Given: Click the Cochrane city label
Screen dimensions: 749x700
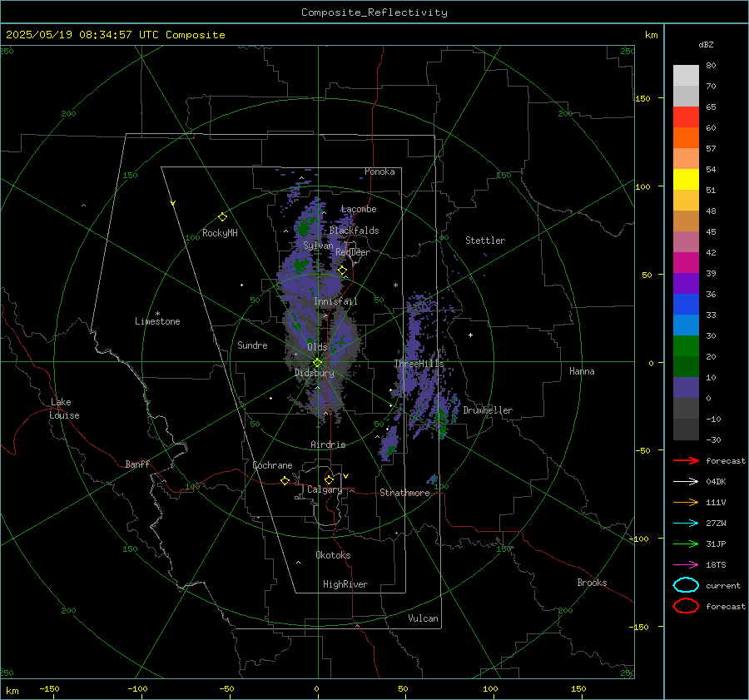Looking at the screenshot, I should (272, 465).
